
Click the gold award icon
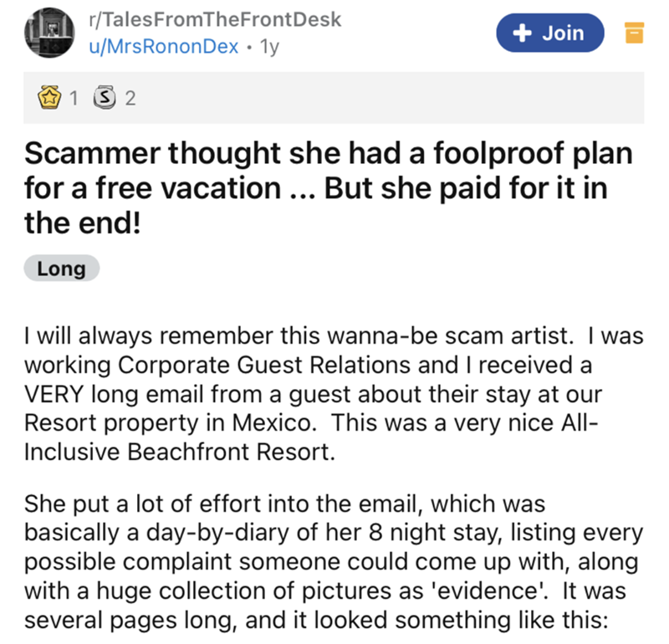[x=52, y=100]
